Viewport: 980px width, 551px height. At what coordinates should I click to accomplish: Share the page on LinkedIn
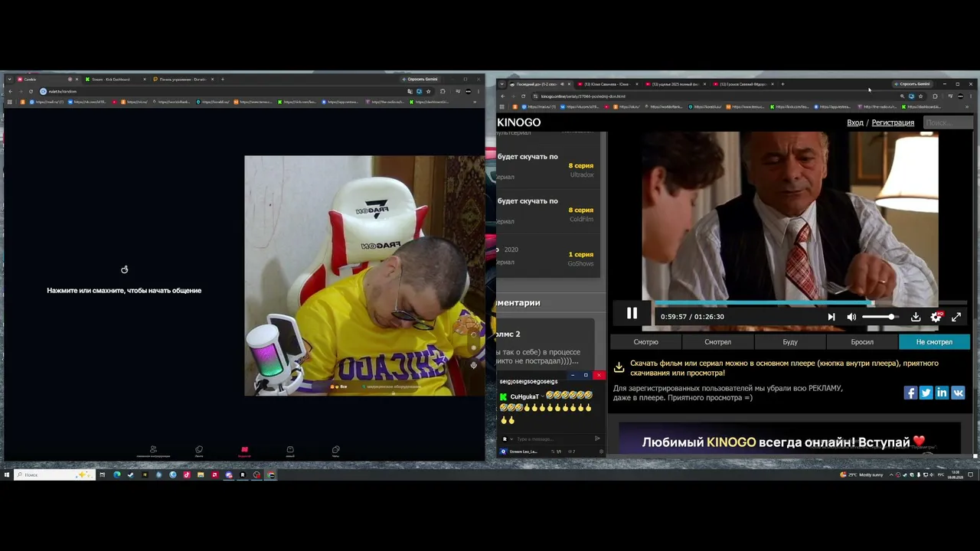[942, 393]
